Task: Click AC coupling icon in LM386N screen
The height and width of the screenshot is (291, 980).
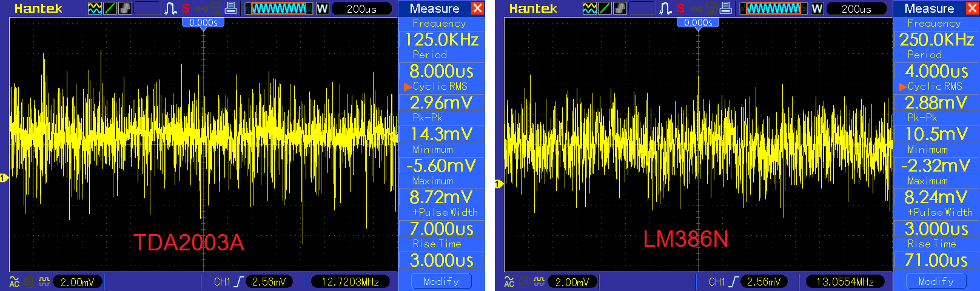Action: pos(509,281)
